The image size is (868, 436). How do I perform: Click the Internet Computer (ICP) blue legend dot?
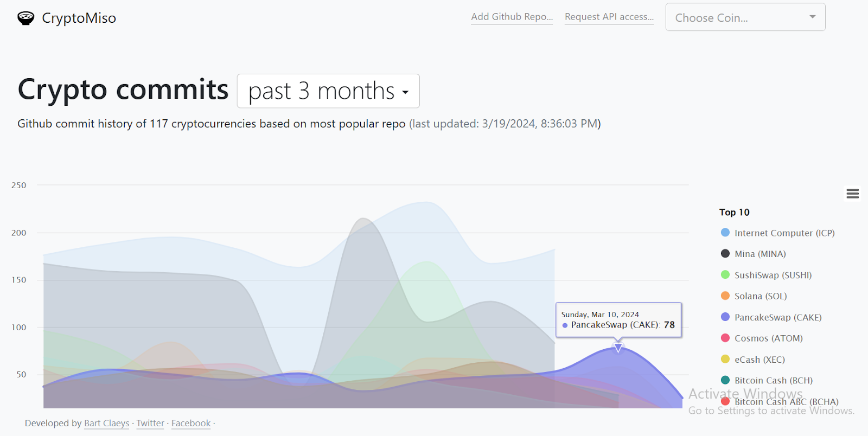[x=725, y=233]
